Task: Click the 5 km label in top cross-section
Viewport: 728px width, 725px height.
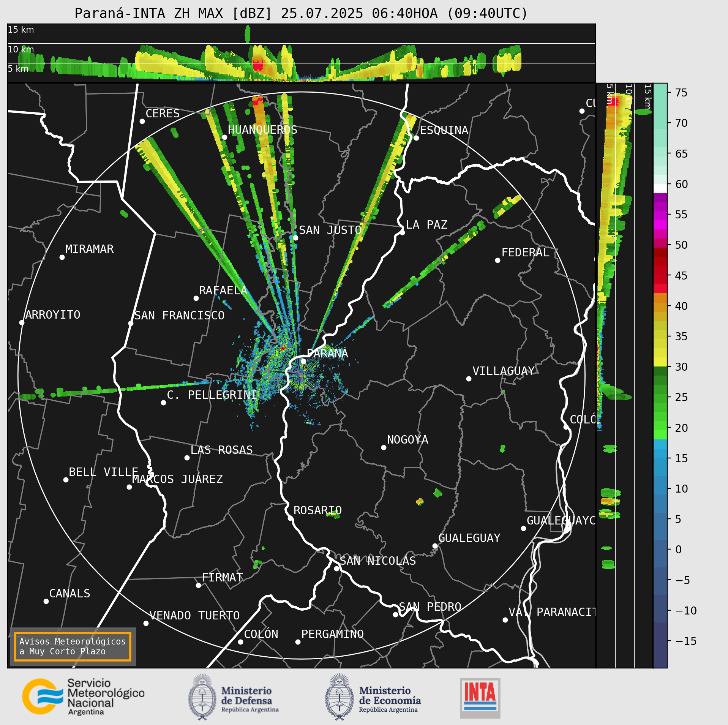Action: coord(18,69)
